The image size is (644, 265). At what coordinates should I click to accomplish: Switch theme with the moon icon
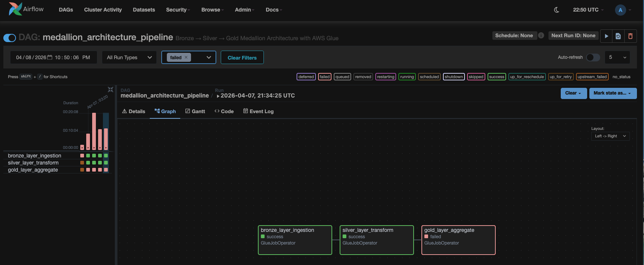coord(556,10)
